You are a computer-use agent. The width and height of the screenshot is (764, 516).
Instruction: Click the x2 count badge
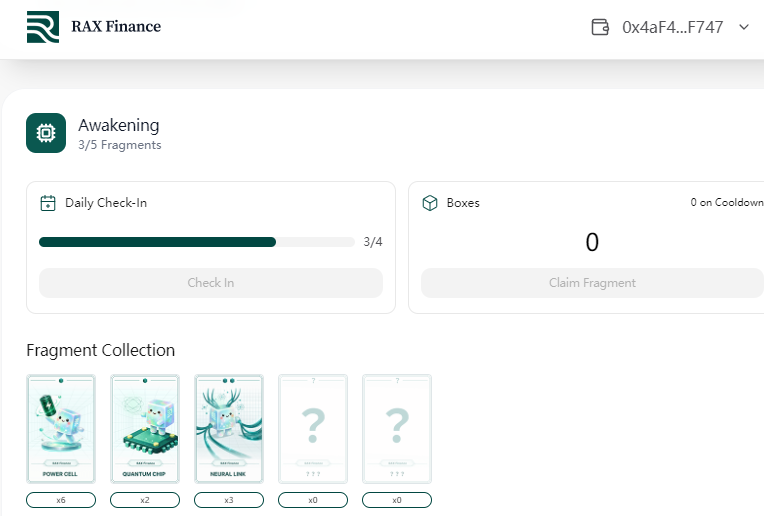(x=145, y=500)
